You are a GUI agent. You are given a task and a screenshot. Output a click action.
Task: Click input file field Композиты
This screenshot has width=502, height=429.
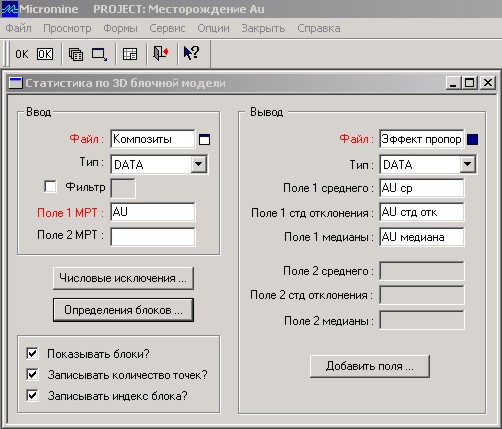[x=153, y=139]
